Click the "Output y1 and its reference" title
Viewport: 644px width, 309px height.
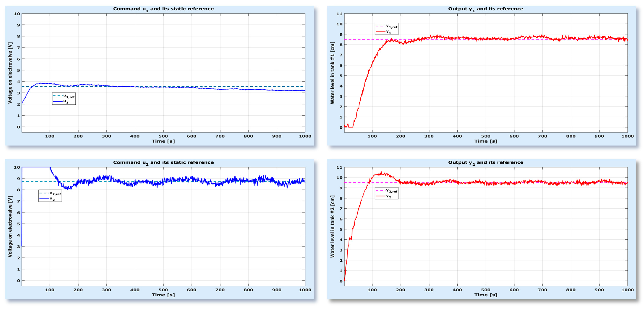(486, 9)
